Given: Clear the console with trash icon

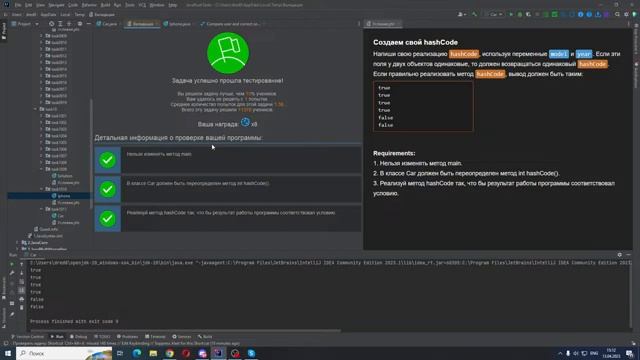Looking at the screenshot, I should [x=22, y=307].
